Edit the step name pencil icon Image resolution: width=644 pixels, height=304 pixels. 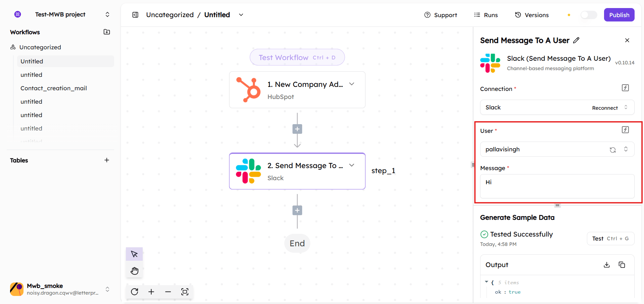tap(577, 40)
